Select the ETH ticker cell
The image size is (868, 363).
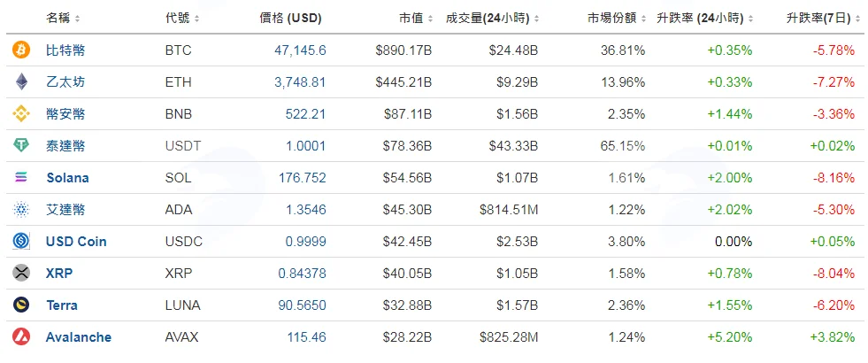(178, 82)
